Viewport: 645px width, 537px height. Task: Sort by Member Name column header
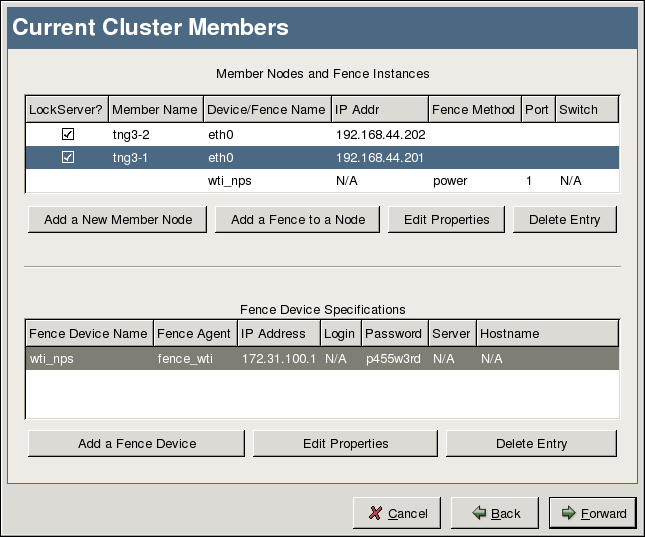pyautogui.click(x=155, y=109)
